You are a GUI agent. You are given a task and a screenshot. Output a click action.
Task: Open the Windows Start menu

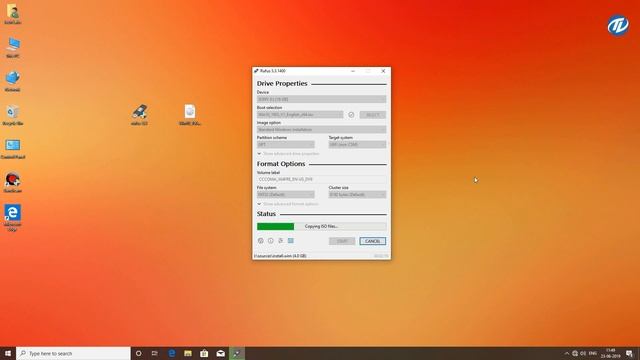point(8,353)
